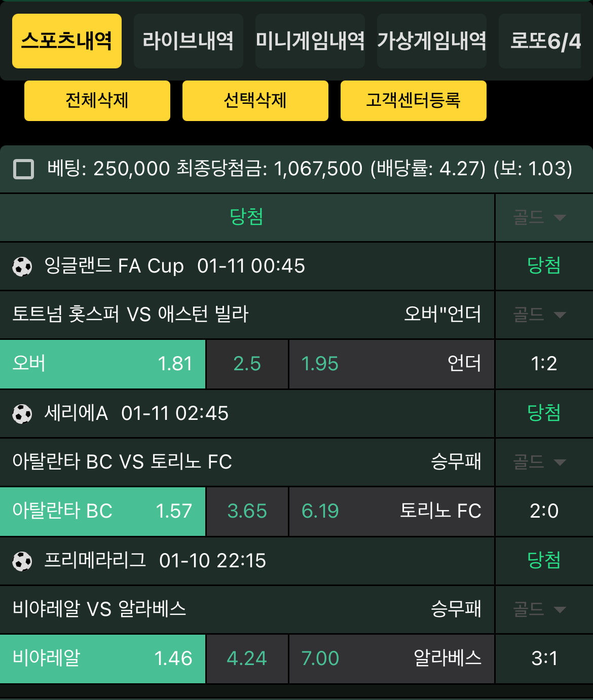Click the soccer ball icon beside 세리에A

click(23, 413)
